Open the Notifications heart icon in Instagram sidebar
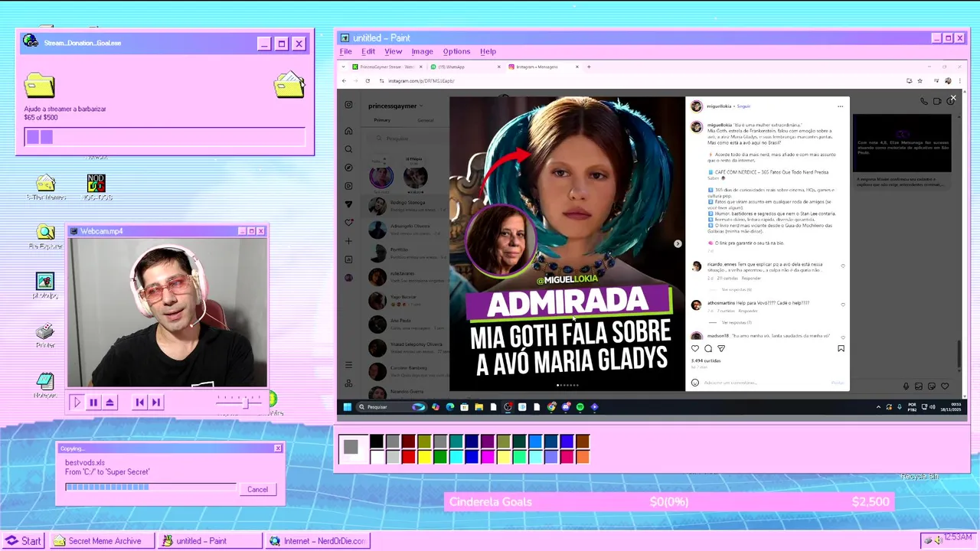The image size is (980, 551). point(348,223)
